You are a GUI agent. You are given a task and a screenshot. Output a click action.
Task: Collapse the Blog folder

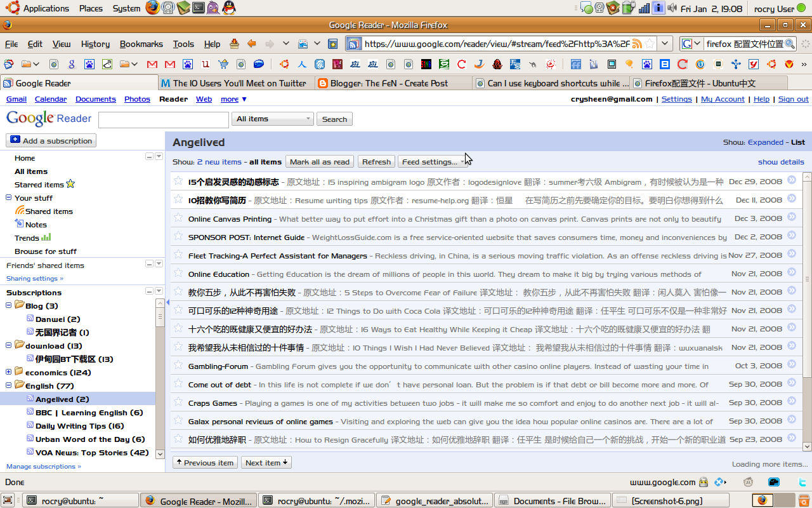click(x=10, y=305)
